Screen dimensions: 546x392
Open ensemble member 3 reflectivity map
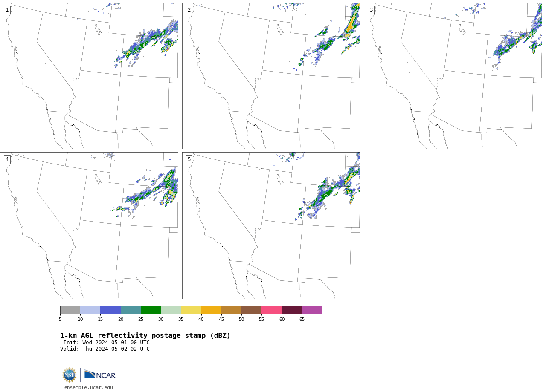(x=453, y=76)
